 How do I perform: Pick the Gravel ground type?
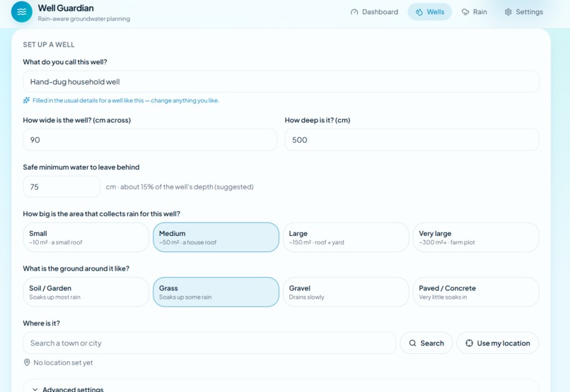pos(346,292)
